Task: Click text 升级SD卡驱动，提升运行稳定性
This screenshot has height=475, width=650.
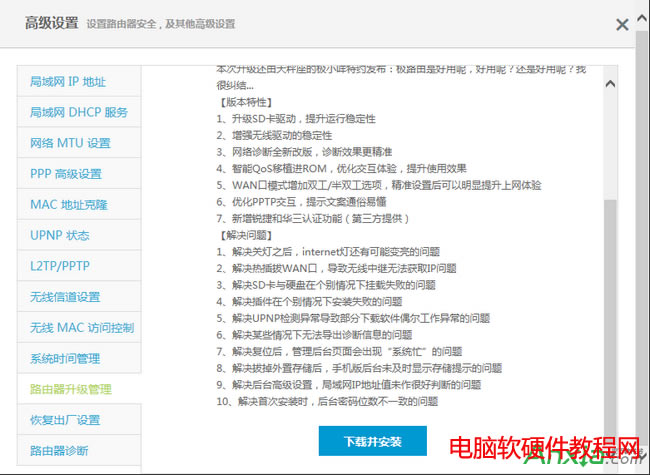Action: [303, 119]
